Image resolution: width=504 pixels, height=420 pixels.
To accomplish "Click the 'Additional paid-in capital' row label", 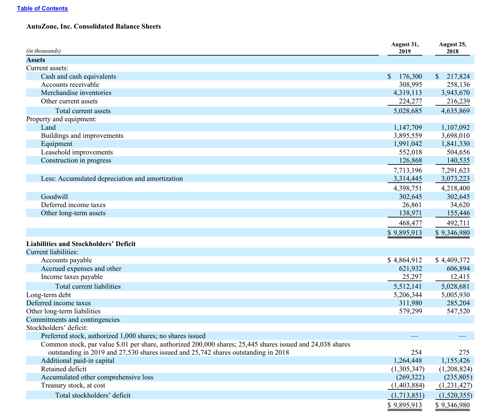I will pyautogui.click(x=77, y=361).
